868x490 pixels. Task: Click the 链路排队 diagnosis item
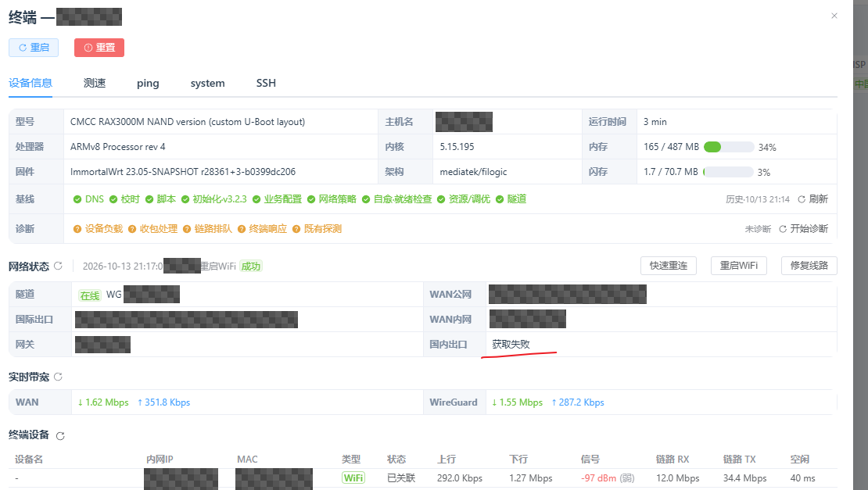[207, 229]
